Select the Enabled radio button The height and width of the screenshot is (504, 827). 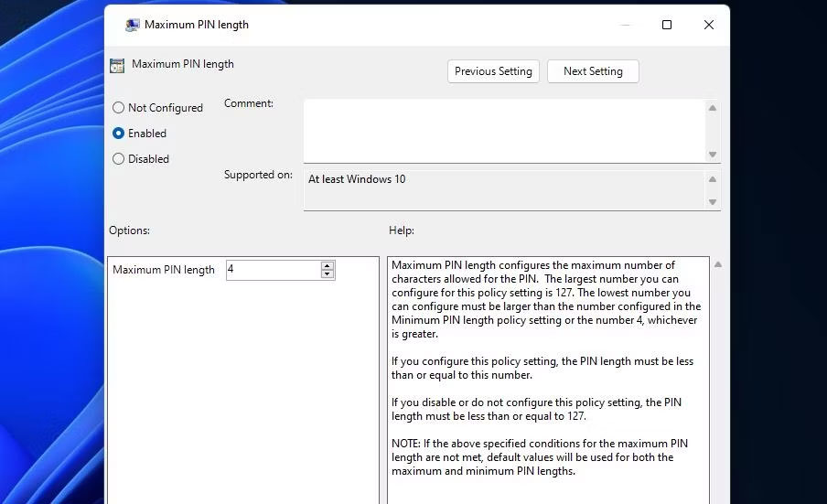coord(118,134)
